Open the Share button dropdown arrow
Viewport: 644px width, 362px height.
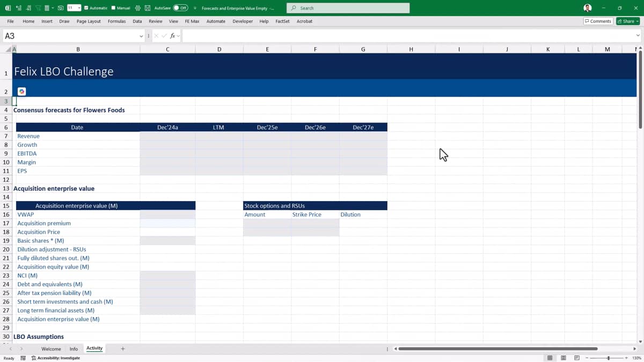[638, 21]
